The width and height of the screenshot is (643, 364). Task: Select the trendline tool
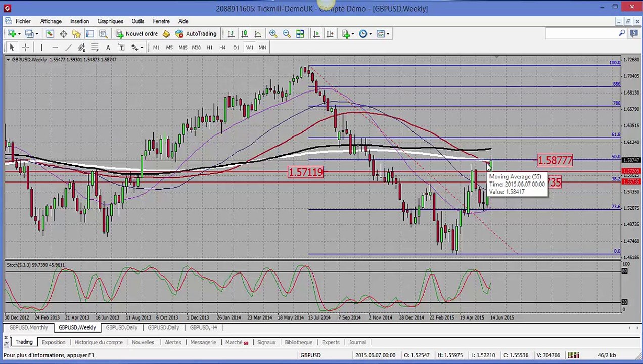tap(68, 48)
